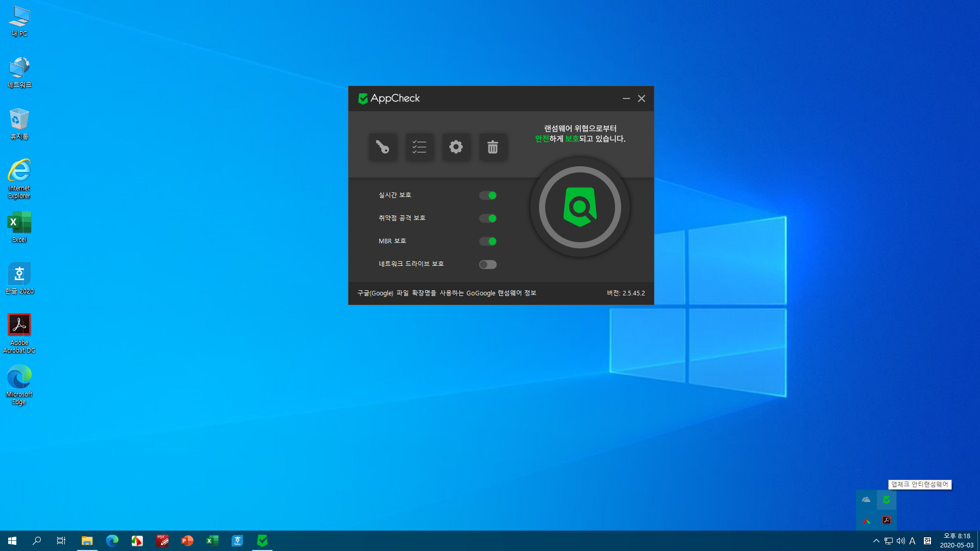
Task: Click the 한 IME language tray icon
Action: [927, 541]
